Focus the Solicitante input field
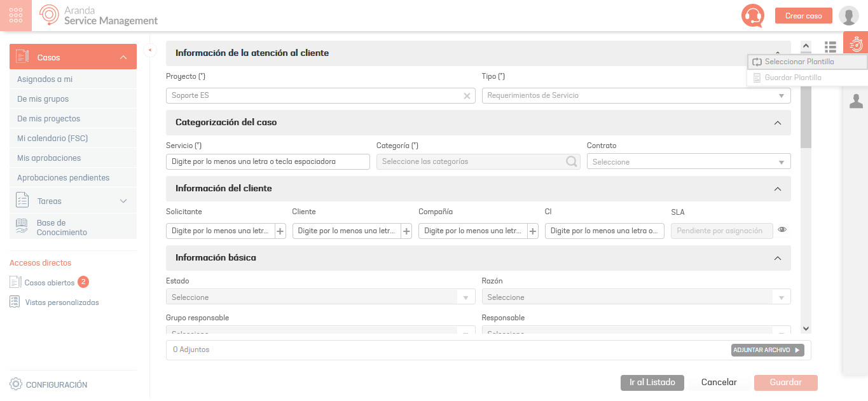This screenshot has height=401, width=868. point(220,231)
